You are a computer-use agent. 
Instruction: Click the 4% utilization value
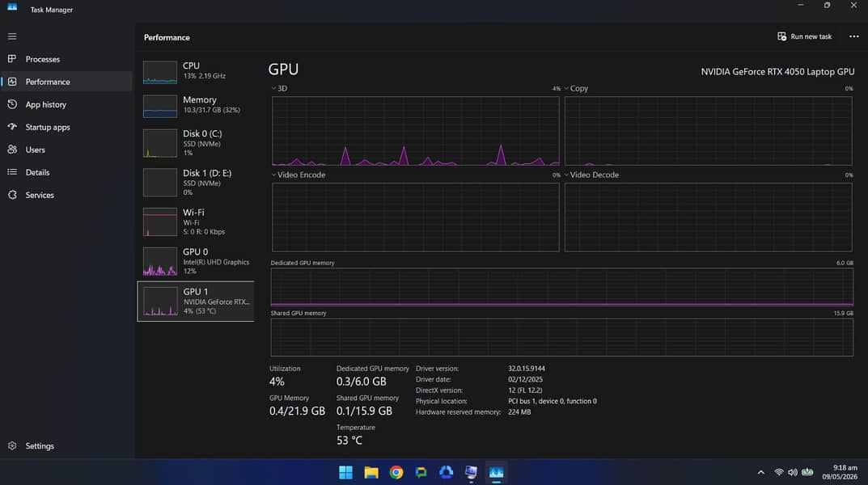277,382
